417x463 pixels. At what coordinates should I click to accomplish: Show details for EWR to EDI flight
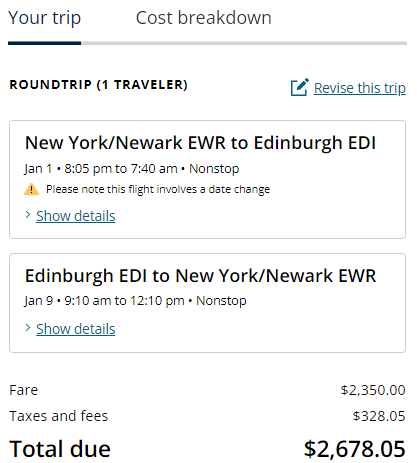[76, 216]
